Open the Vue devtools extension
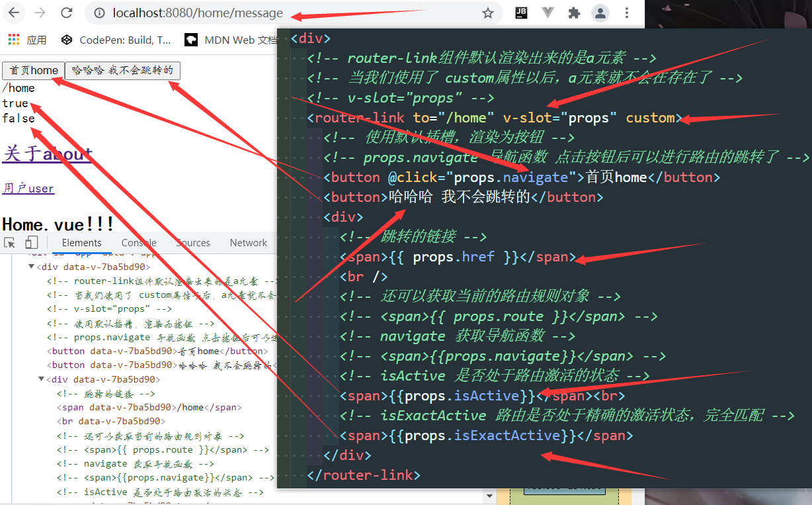The image size is (812, 505). [548, 13]
